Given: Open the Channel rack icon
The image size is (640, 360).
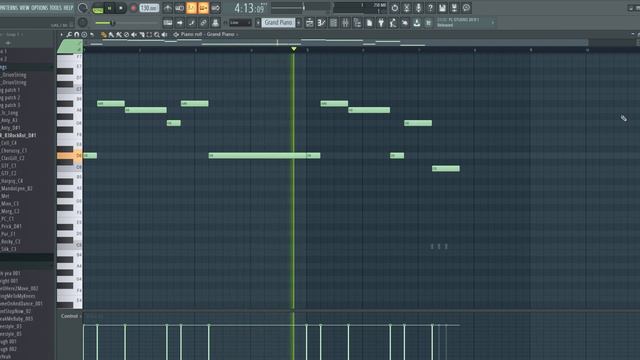Looking at the screenshot, I should (x=333, y=22).
